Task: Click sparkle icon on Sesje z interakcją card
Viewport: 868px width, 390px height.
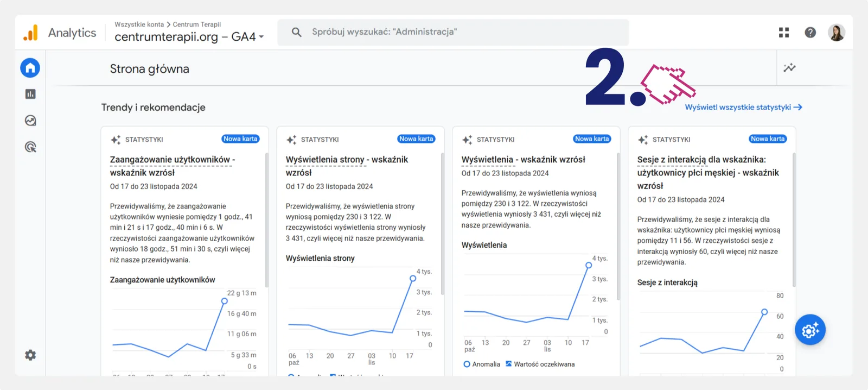Action: tap(643, 140)
